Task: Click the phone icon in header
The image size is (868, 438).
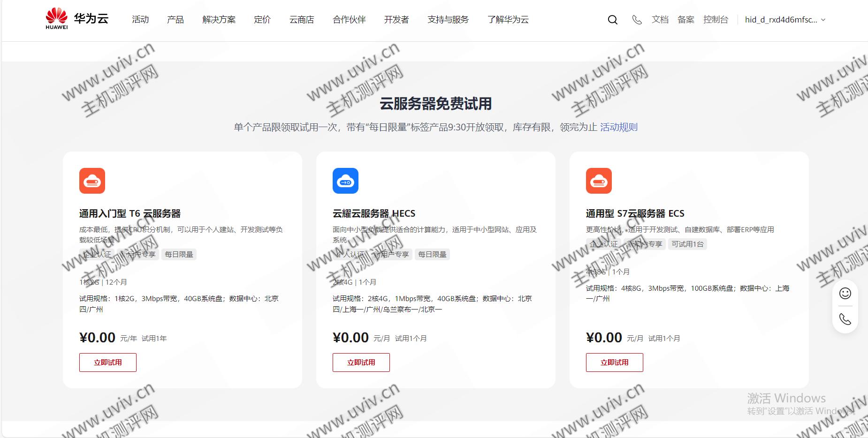Action: coord(636,20)
